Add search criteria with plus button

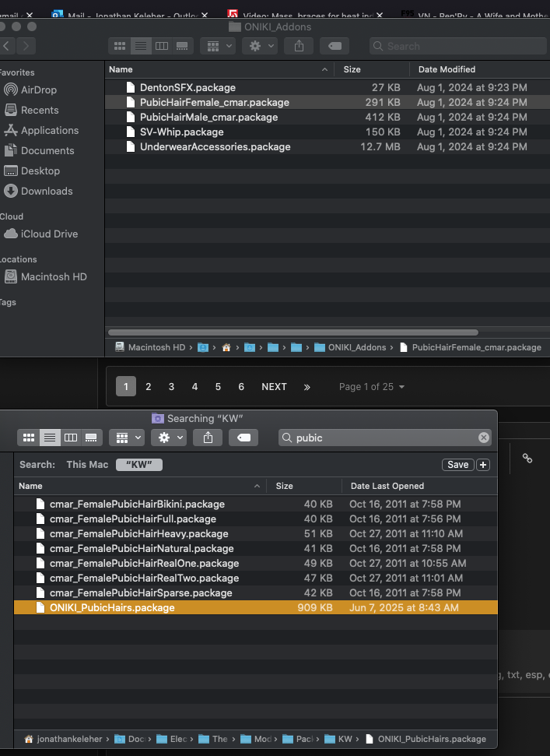pos(483,464)
